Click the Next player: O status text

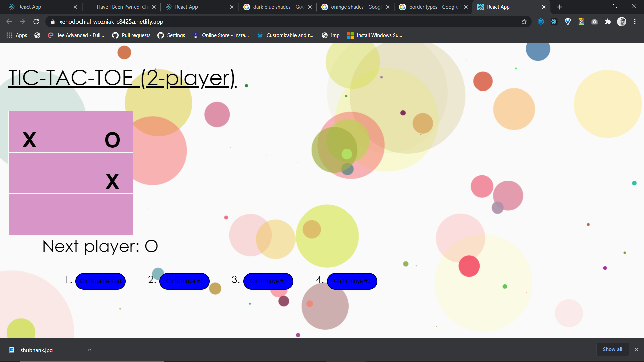[x=100, y=246]
